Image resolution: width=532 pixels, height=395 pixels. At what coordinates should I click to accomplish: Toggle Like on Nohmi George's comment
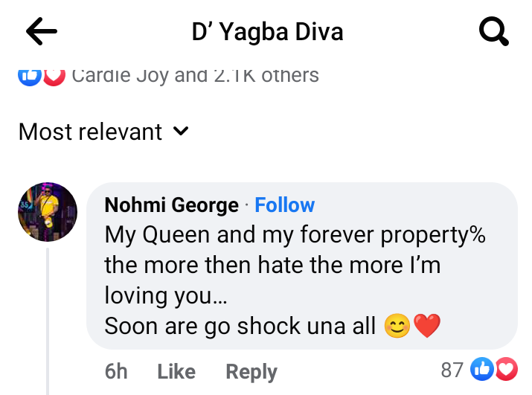[176, 371]
